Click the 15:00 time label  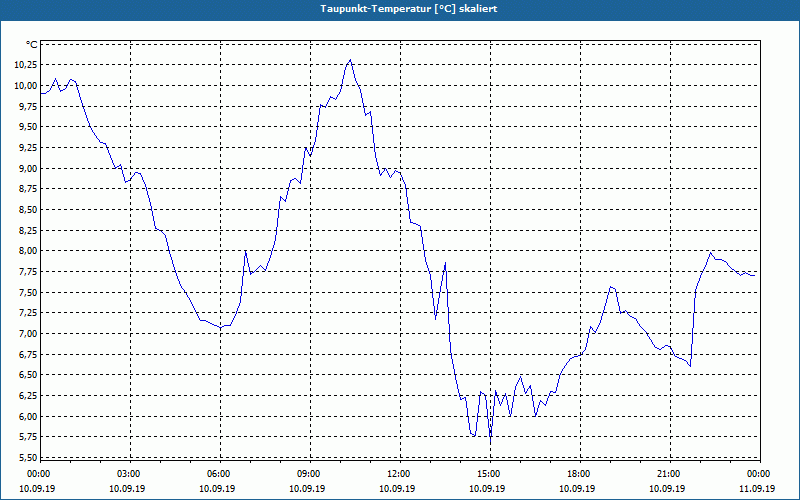(x=489, y=474)
